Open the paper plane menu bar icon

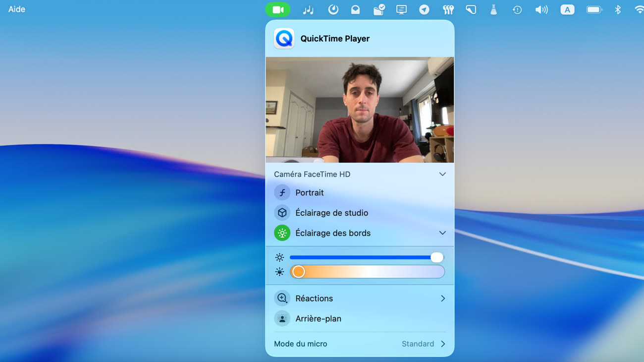pos(424,10)
